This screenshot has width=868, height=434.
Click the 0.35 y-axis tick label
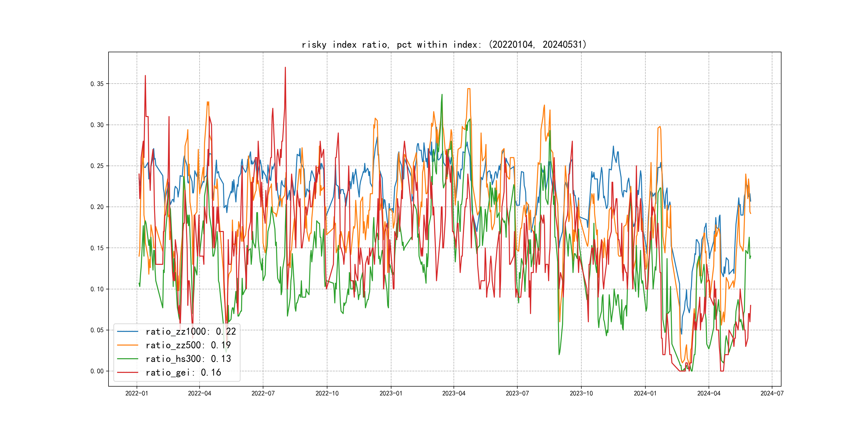coord(97,84)
